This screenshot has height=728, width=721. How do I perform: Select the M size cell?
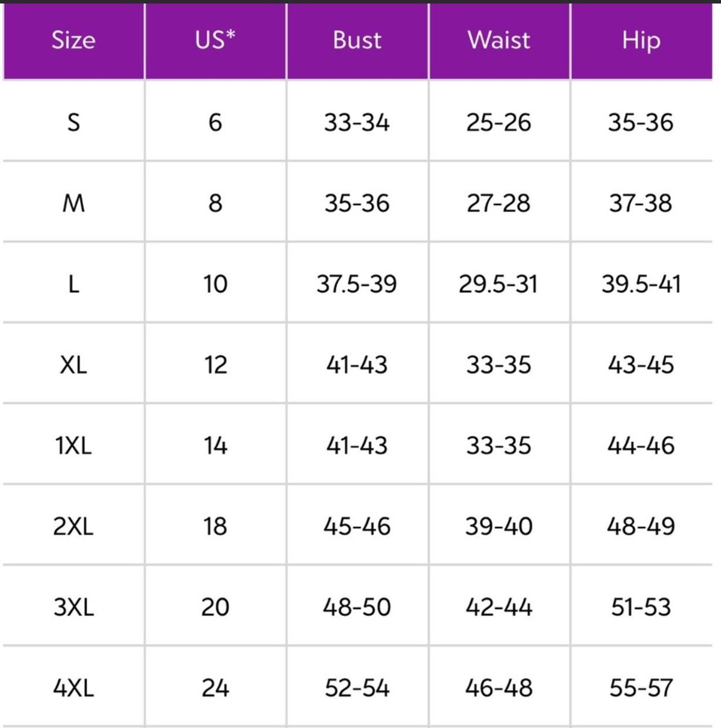74,202
